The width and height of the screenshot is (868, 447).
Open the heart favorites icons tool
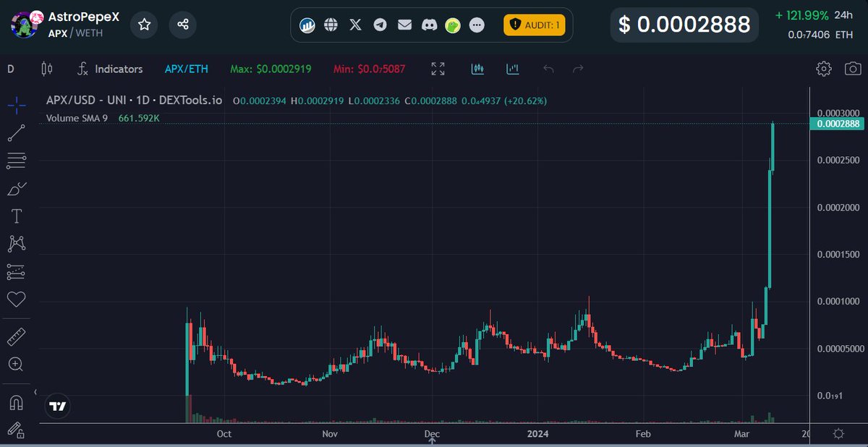(17, 299)
